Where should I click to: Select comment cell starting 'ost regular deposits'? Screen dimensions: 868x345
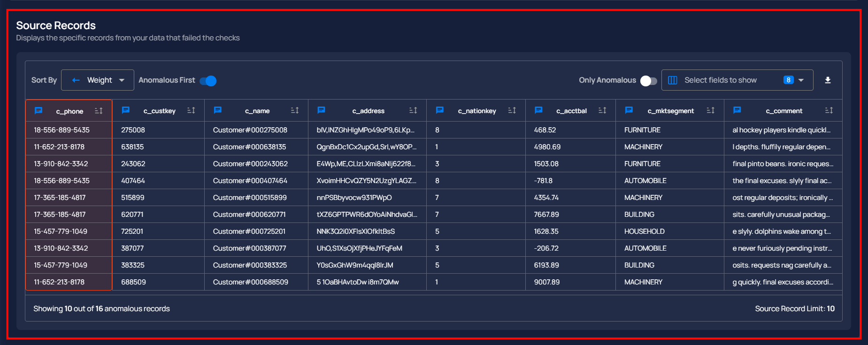click(x=783, y=198)
